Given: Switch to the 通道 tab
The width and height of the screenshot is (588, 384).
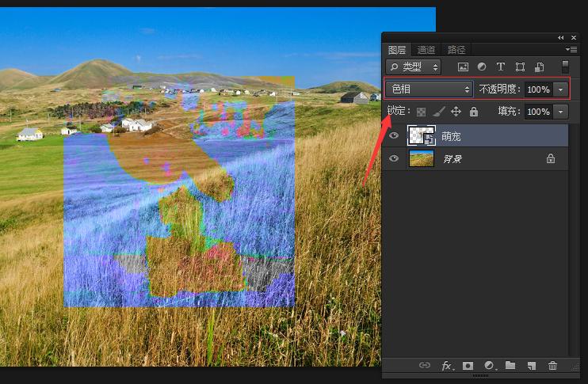Looking at the screenshot, I should (426, 50).
